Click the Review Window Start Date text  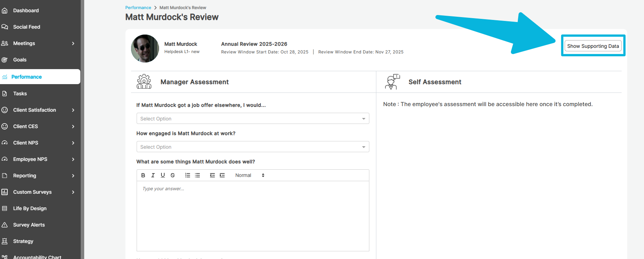pyautogui.click(x=265, y=52)
